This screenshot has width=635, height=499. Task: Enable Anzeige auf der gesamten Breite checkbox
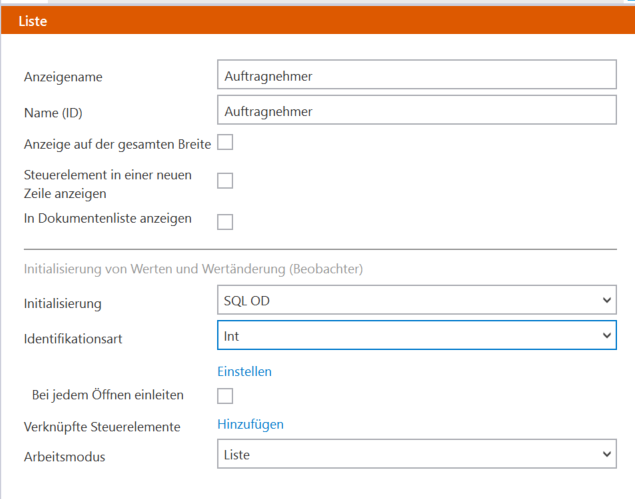tap(225, 143)
